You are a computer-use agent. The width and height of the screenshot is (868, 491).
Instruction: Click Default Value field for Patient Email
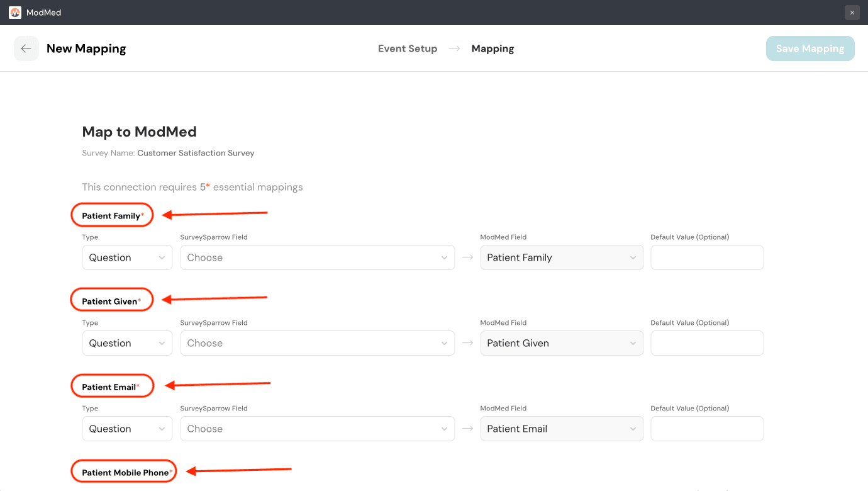click(706, 429)
